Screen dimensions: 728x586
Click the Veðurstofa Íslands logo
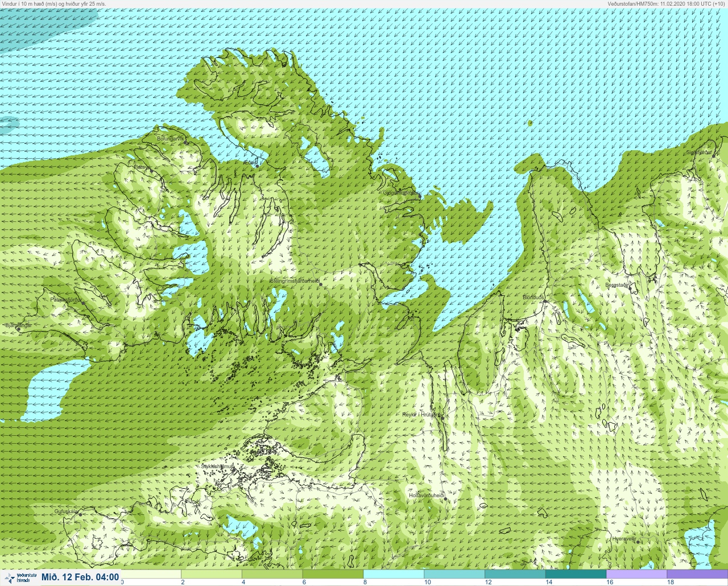(19, 577)
